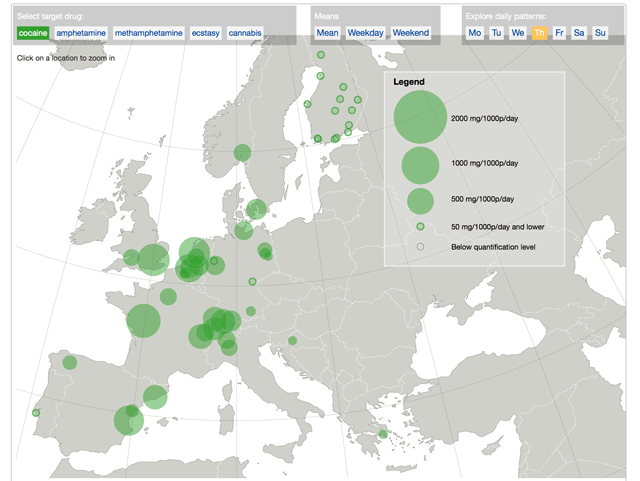Click the small Portugal coast bubble
This screenshot has width=640, height=481.
36,413
